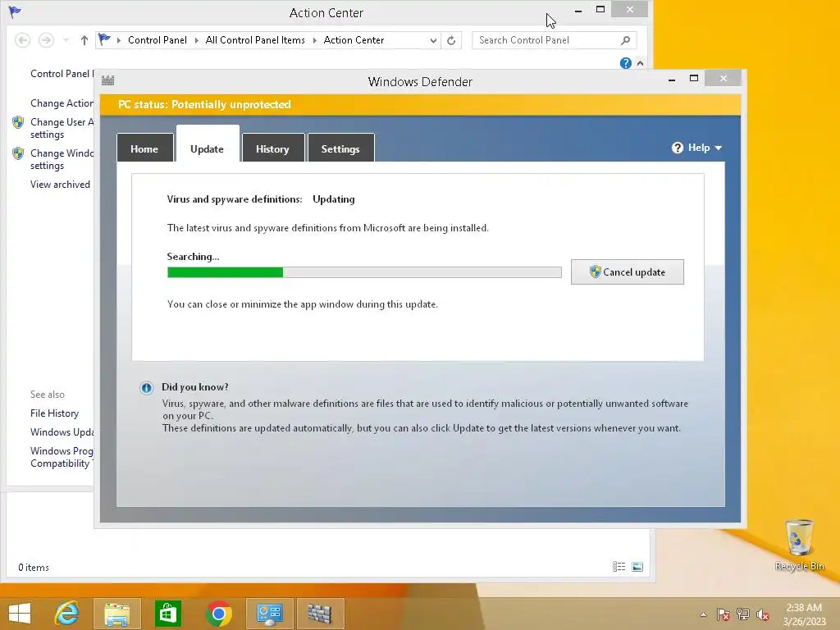Open the Windows Start button
The height and width of the screenshot is (630, 840).
tap(20, 614)
